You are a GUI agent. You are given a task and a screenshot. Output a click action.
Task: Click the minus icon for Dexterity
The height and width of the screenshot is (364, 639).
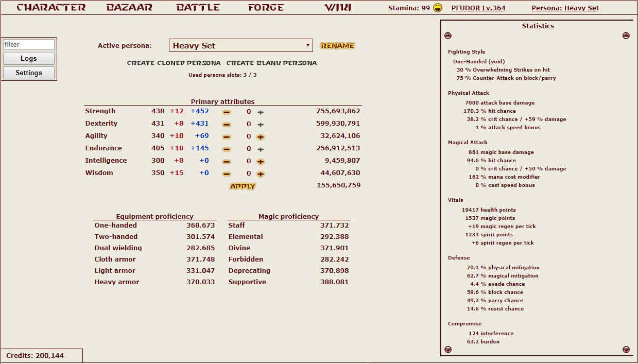pyautogui.click(x=227, y=125)
